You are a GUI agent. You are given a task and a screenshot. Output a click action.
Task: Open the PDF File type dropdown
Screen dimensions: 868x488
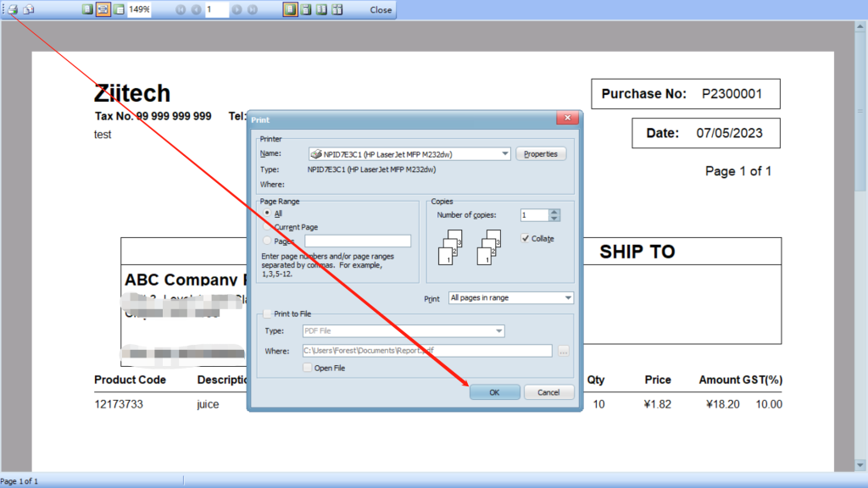pos(498,331)
